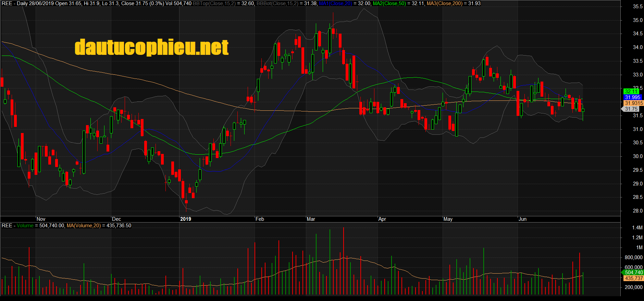The image size is (644, 301).
Task: Select the 29.5 price axis label
Action: [x=638, y=170]
